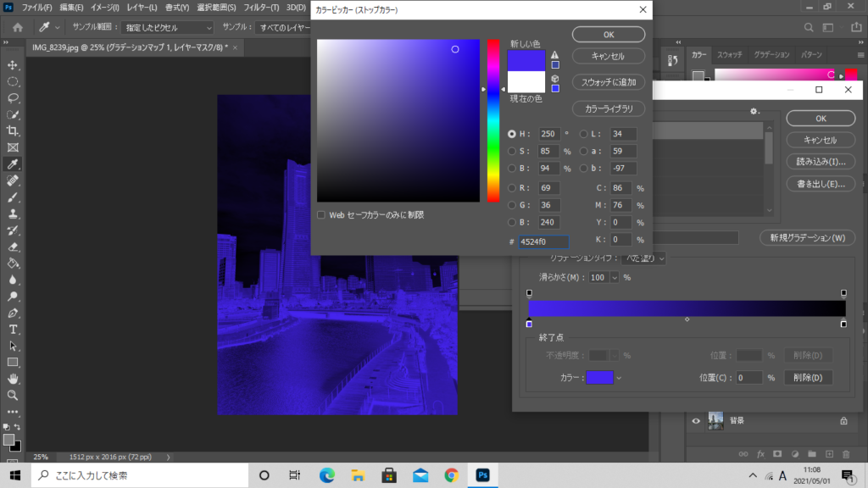868x488 pixels.
Task: Select the Zoom tool
Action: [x=13, y=396]
